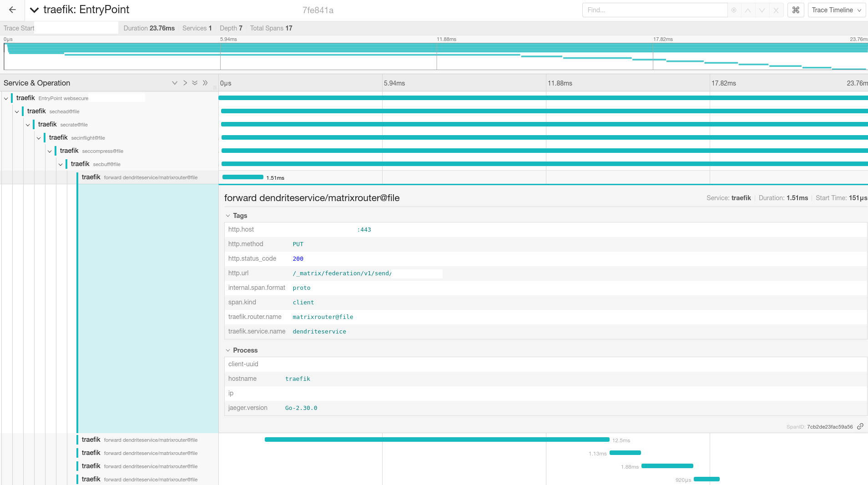This screenshot has height=485, width=868.
Task: Collapse one level with the down chevron
Action: 174,83
